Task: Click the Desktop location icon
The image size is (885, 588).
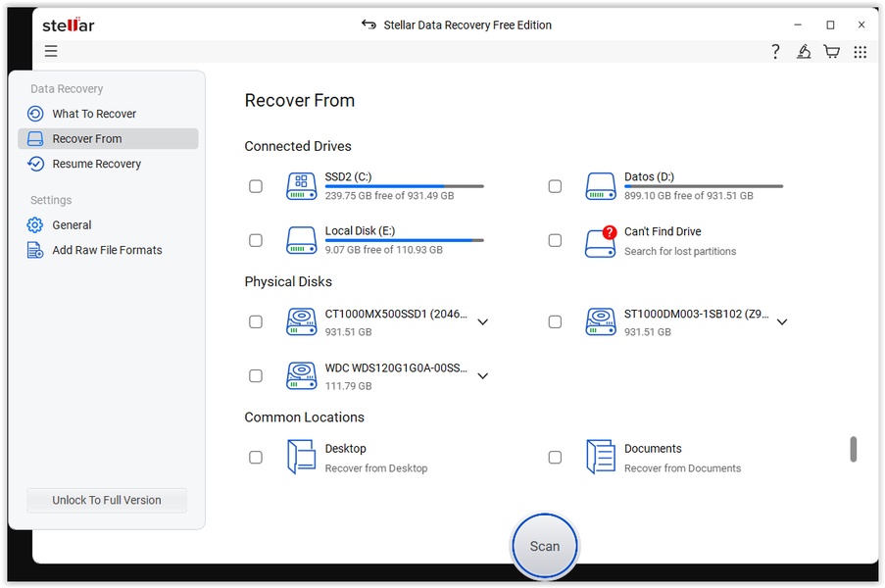Action: [301, 457]
